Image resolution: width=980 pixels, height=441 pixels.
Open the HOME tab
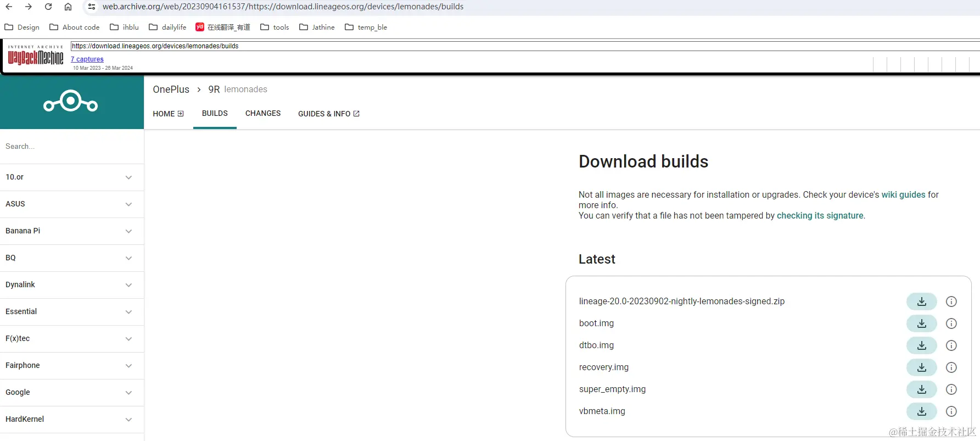point(168,114)
